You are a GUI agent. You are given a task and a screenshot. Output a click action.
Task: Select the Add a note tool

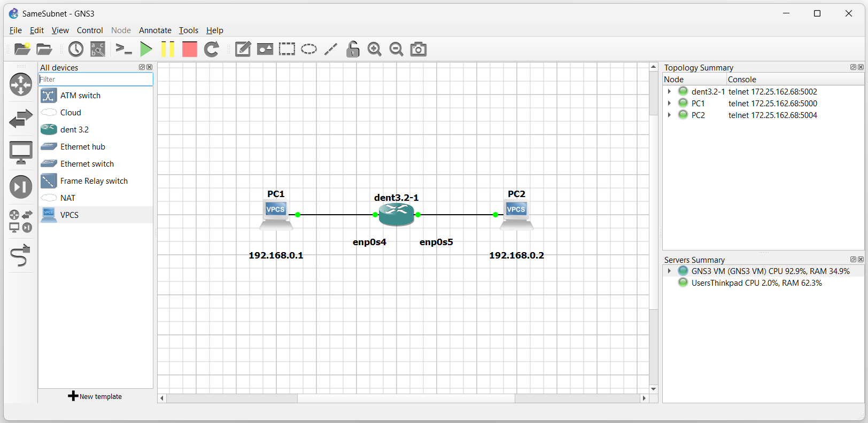pos(243,49)
